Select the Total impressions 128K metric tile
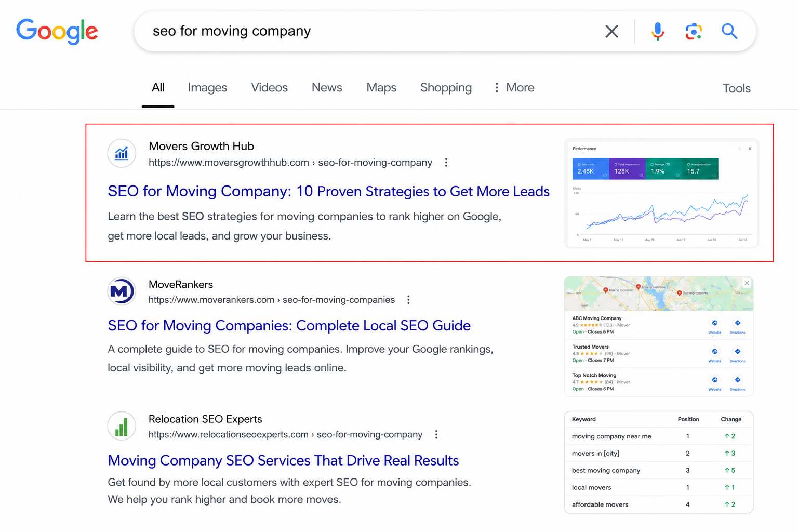Screen dimensions: 798x532 click(x=627, y=169)
